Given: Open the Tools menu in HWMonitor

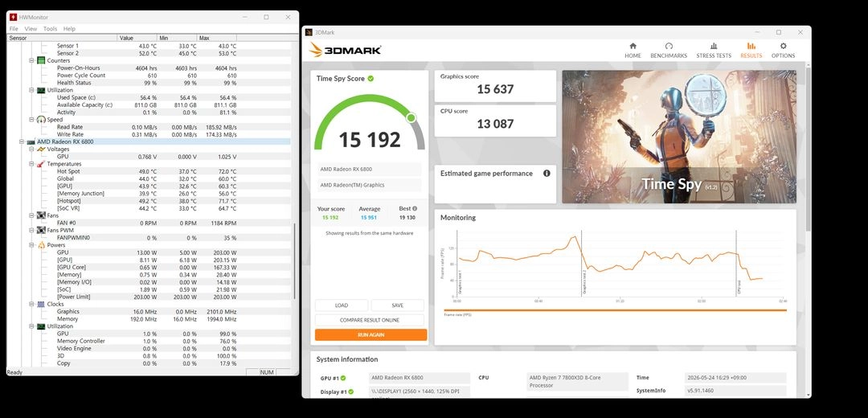Looking at the screenshot, I should [x=51, y=29].
